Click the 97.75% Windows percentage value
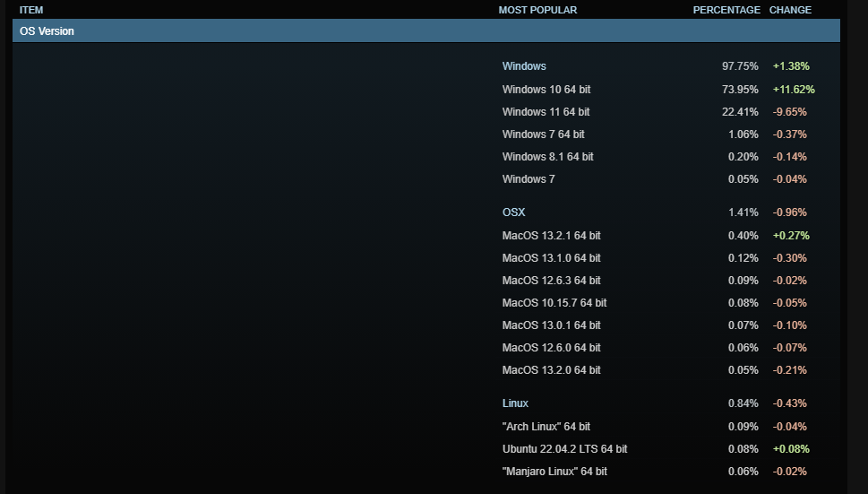The image size is (868, 494). tap(740, 66)
